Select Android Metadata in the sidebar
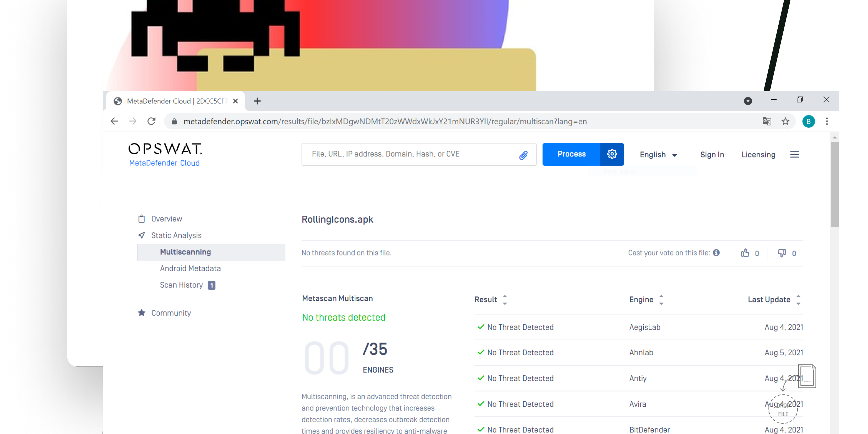The width and height of the screenshot is (868, 434). click(190, 268)
